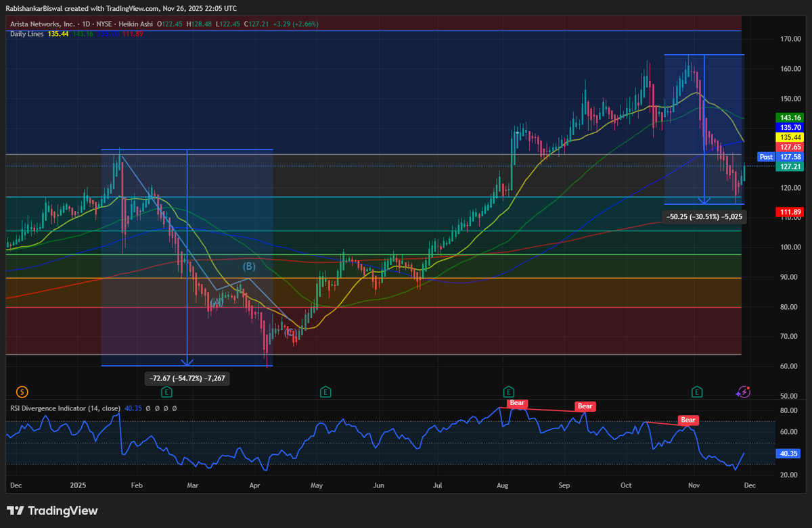Click the 2025 label on time axis
The image size is (812, 528).
tap(78, 485)
